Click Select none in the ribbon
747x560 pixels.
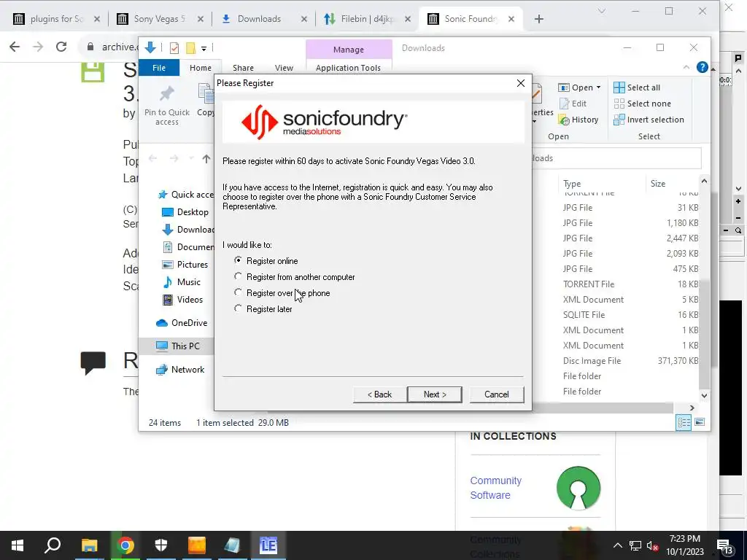642,104
